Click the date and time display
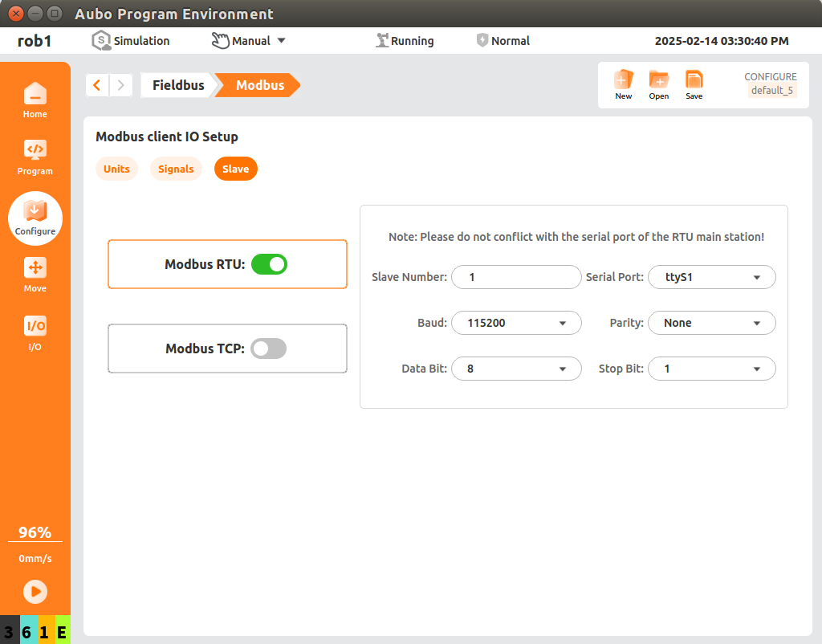 [722, 41]
